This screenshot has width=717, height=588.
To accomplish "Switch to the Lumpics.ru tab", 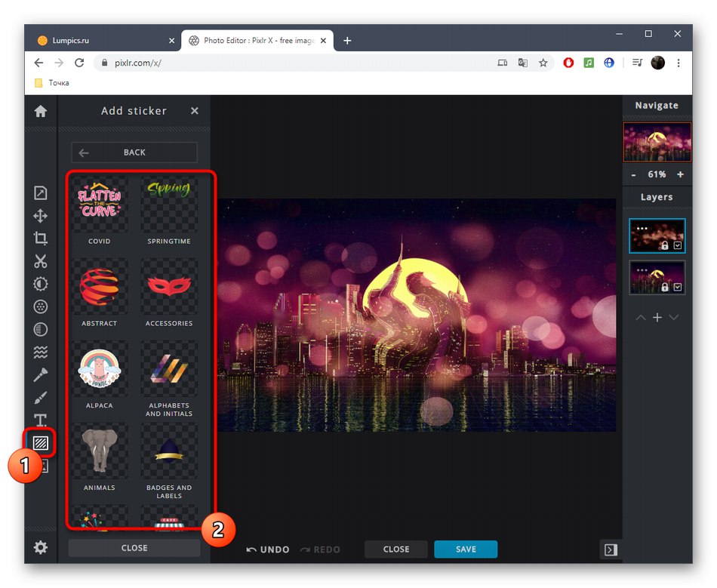I will pos(105,40).
